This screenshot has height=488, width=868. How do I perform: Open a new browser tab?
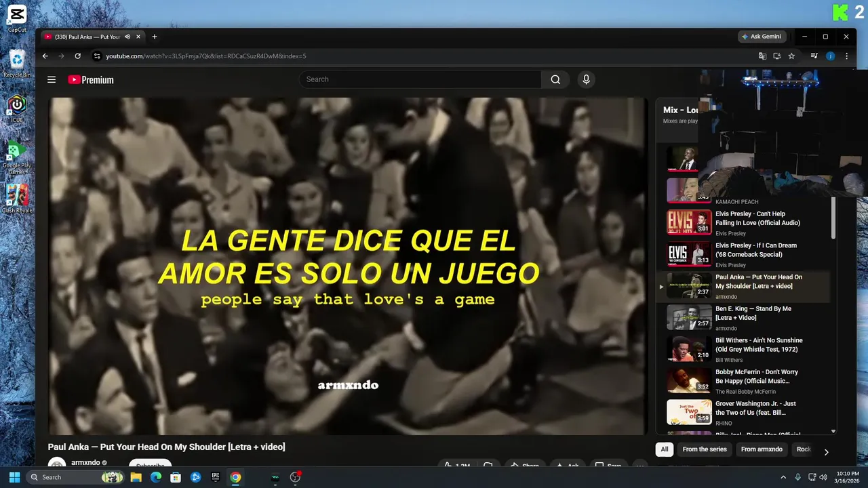coord(155,37)
